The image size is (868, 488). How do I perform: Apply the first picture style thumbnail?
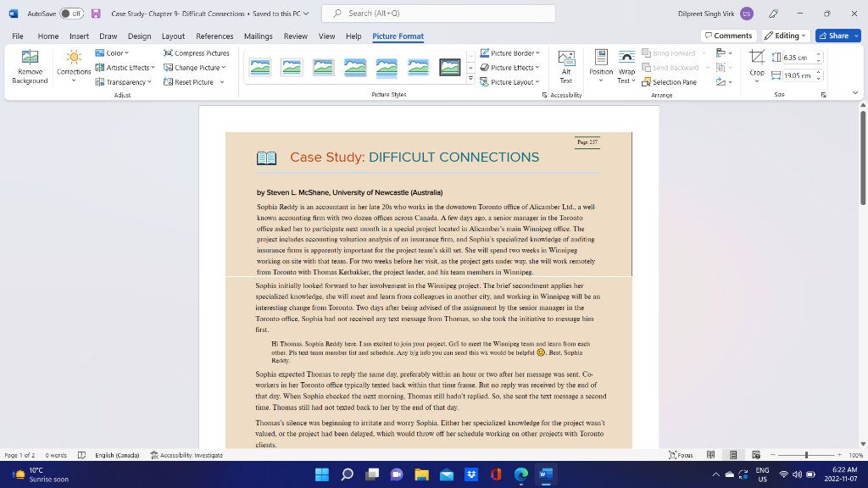(260, 68)
